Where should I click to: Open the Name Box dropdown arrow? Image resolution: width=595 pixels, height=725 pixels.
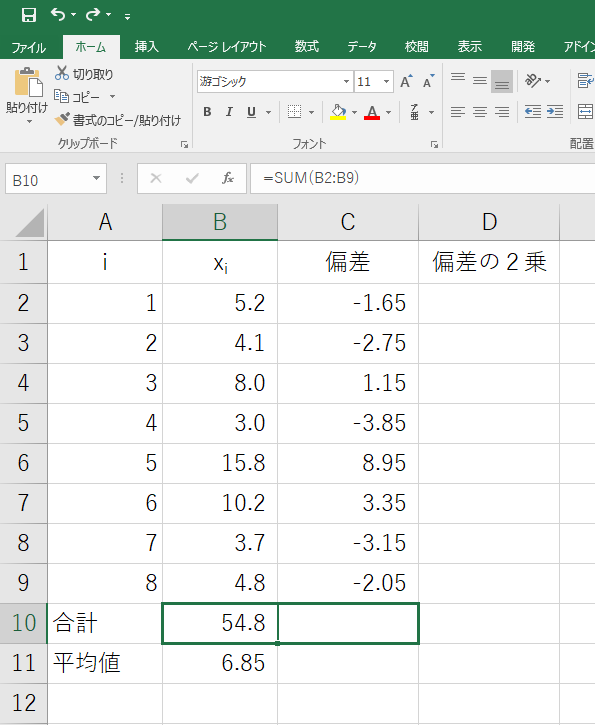pos(97,178)
